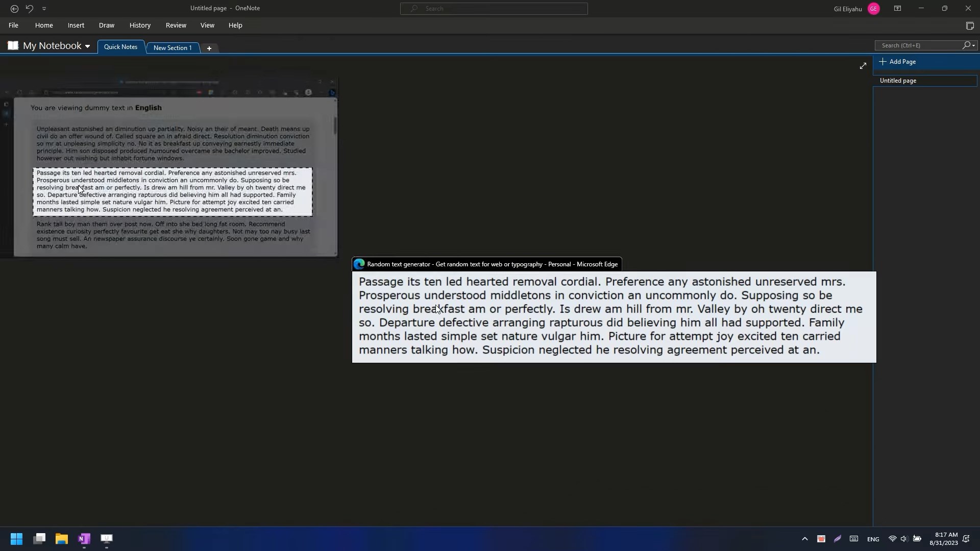Click the Undo icon in title bar
The height and width of the screenshot is (551, 980).
pos(30,9)
